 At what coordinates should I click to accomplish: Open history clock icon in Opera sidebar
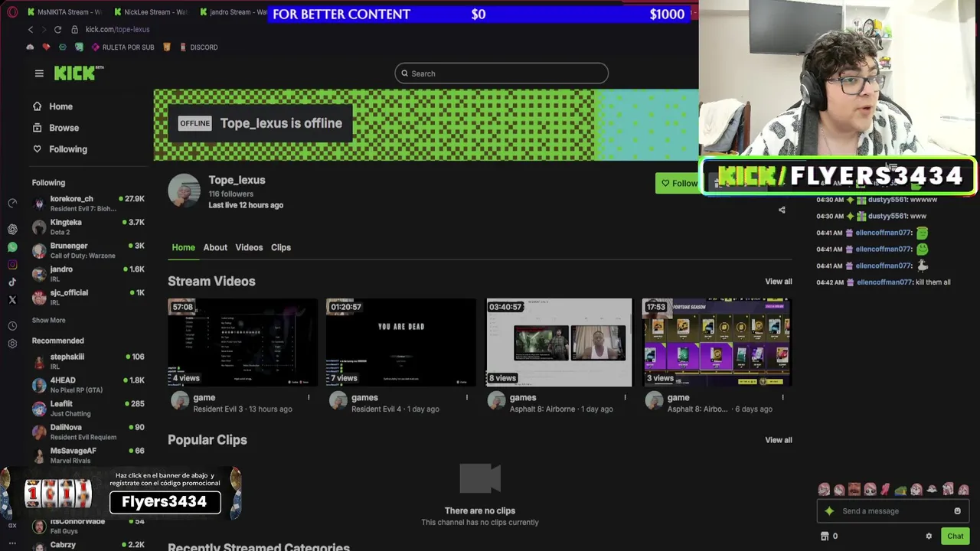[x=12, y=326]
